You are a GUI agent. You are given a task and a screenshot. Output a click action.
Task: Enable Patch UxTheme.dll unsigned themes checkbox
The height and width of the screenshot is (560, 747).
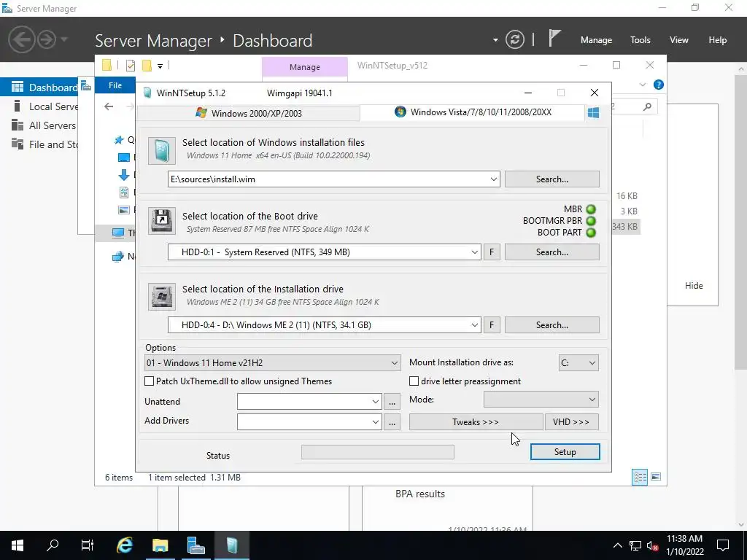149,381
